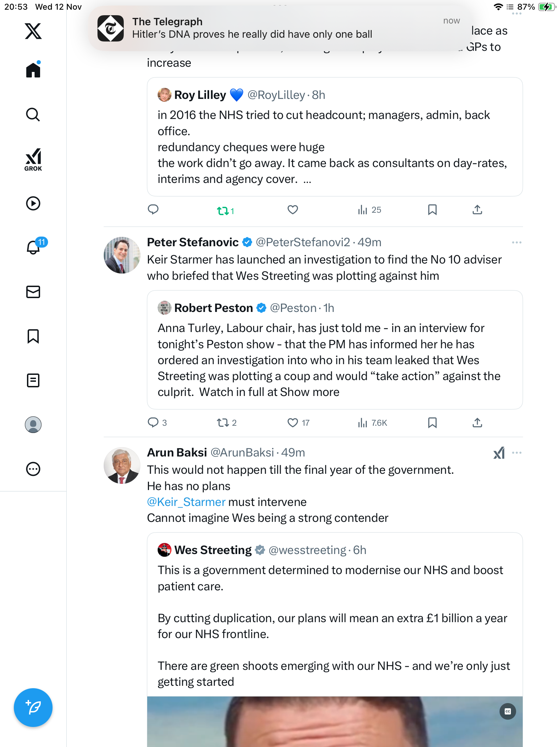Open the Lists icon in sidebar
The image size is (560, 747).
click(33, 380)
